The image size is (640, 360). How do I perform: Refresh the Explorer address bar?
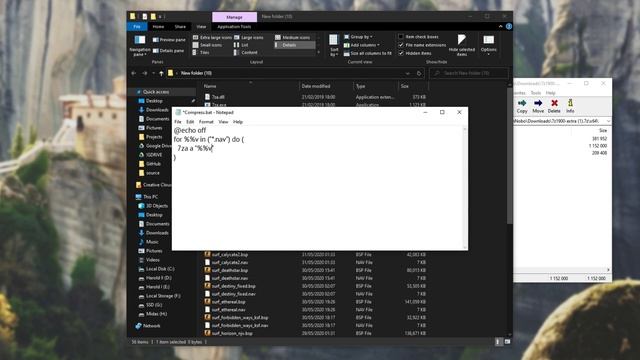pyautogui.click(x=419, y=73)
